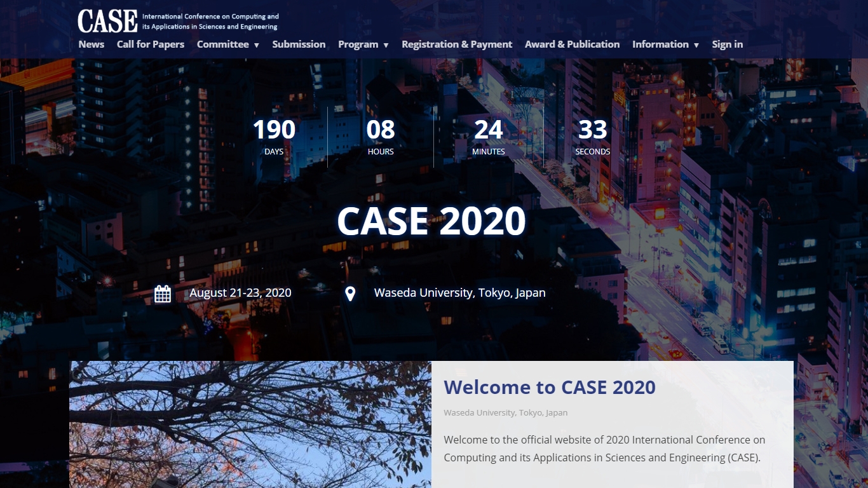Image resolution: width=868 pixels, height=488 pixels.
Task: Click the CASE 2020 hero title
Action: click(x=431, y=221)
